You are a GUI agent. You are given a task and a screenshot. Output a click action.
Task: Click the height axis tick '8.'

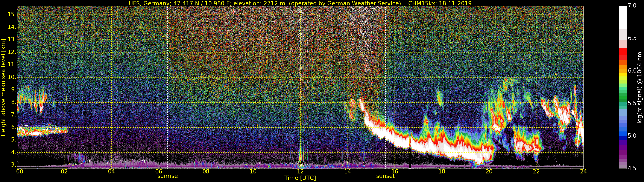coord(13,102)
